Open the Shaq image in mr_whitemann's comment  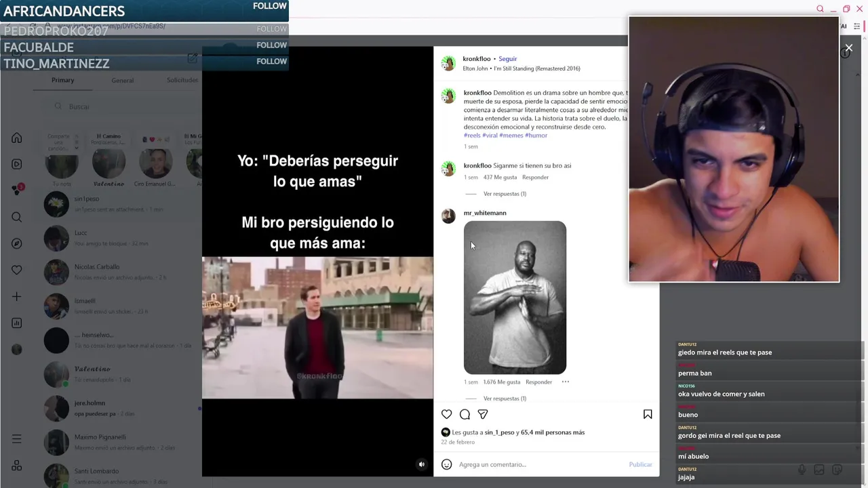pos(515,298)
